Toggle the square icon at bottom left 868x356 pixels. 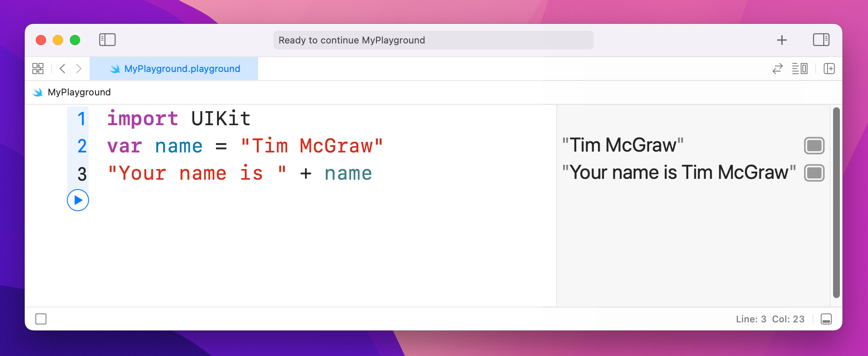point(41,319)
